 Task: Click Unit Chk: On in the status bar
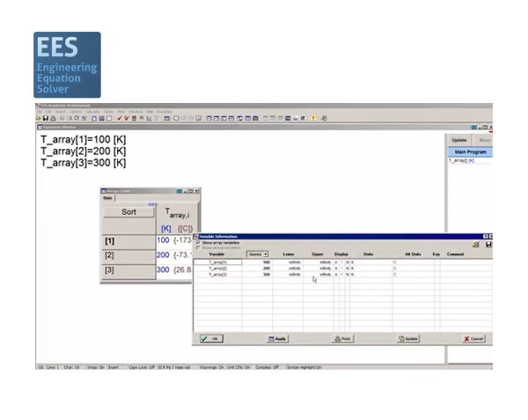[x=238, y=367]
